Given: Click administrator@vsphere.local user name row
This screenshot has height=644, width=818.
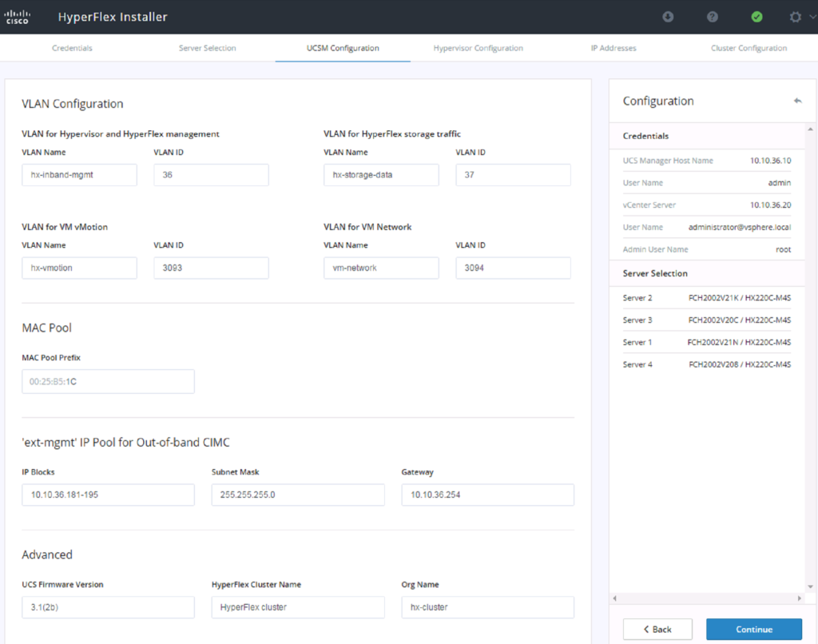Looking at the screenshot, I should (x=707, y=228).
